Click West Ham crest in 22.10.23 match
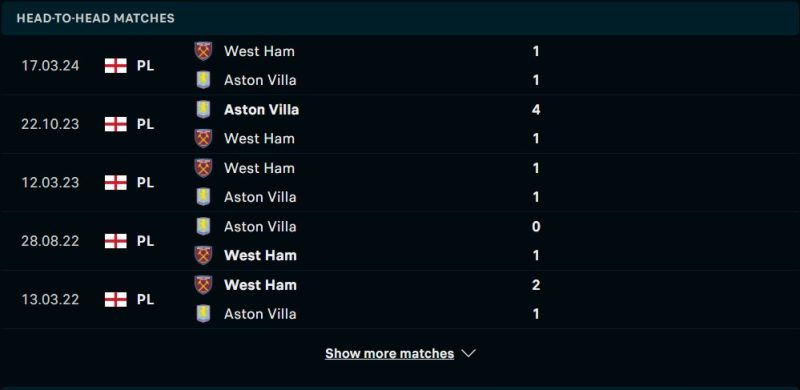The width and height of the screenshot is (800, 390). (x=203, y=138)
